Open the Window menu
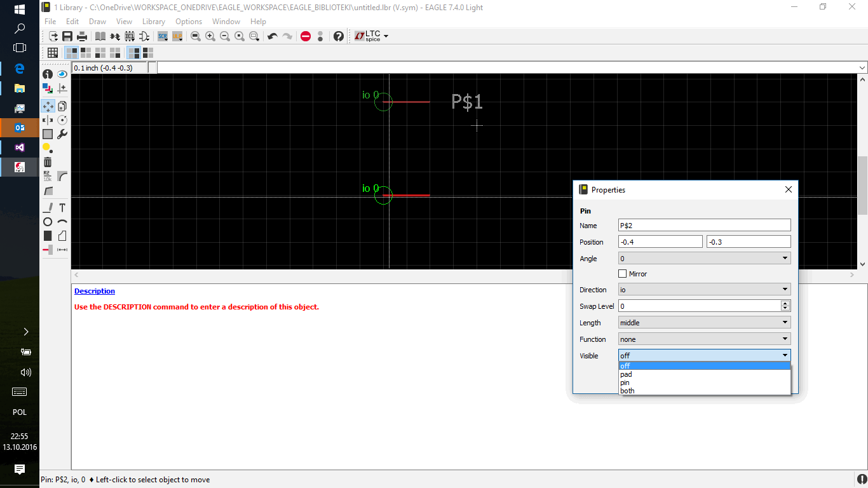 (226, 22)
